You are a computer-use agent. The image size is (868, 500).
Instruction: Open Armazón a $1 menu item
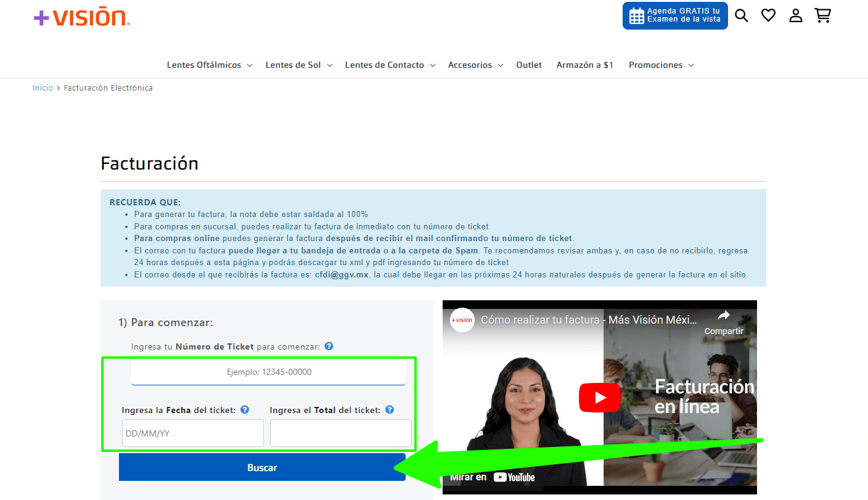(585, 65)
